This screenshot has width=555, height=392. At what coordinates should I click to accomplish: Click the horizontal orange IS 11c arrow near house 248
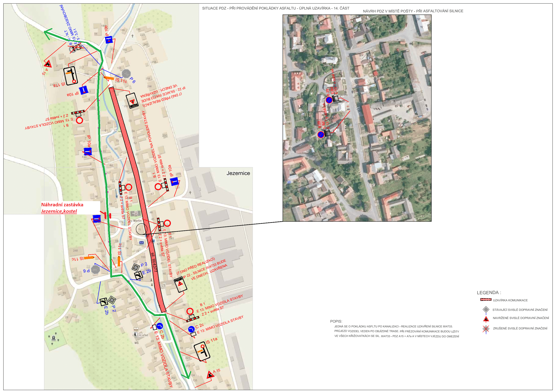pyautogui.click(x=89, y=258)
